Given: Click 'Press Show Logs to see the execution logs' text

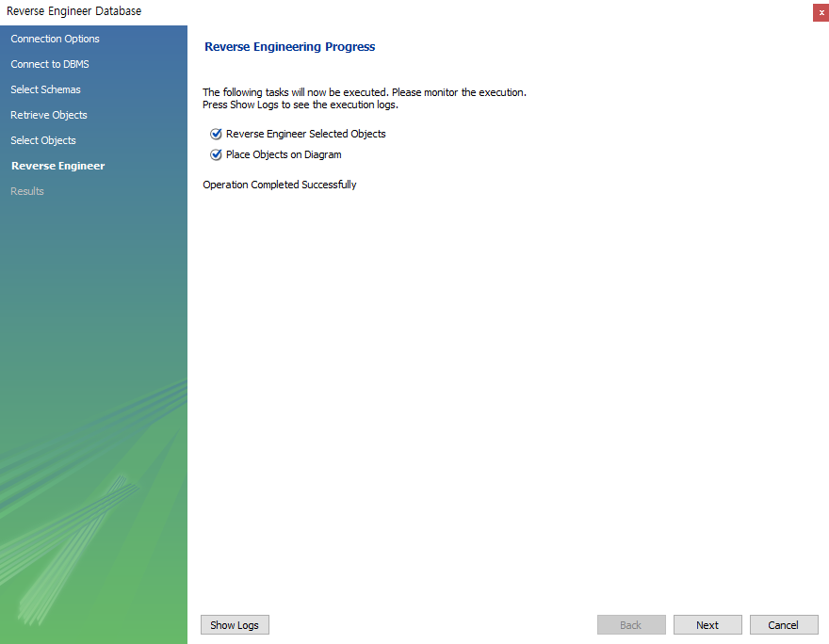Looking at the screenshot, I should tap(301, 105).
